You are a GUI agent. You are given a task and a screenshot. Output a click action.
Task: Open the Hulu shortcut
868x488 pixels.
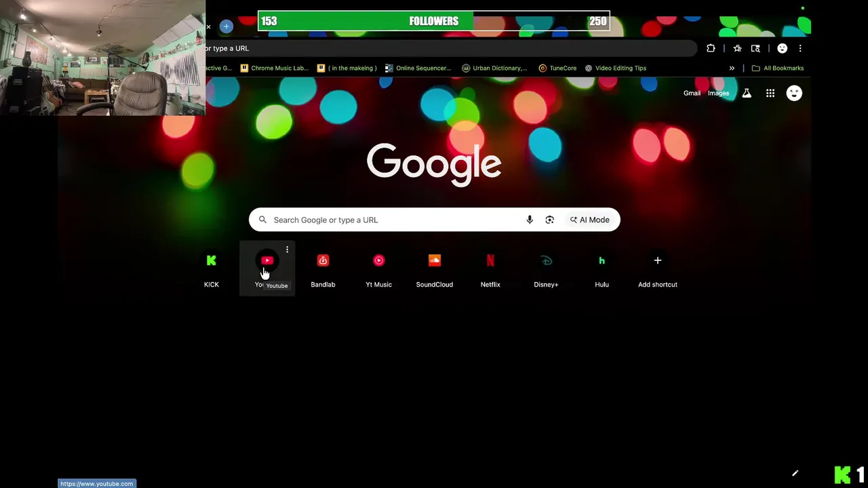[601, 268]
